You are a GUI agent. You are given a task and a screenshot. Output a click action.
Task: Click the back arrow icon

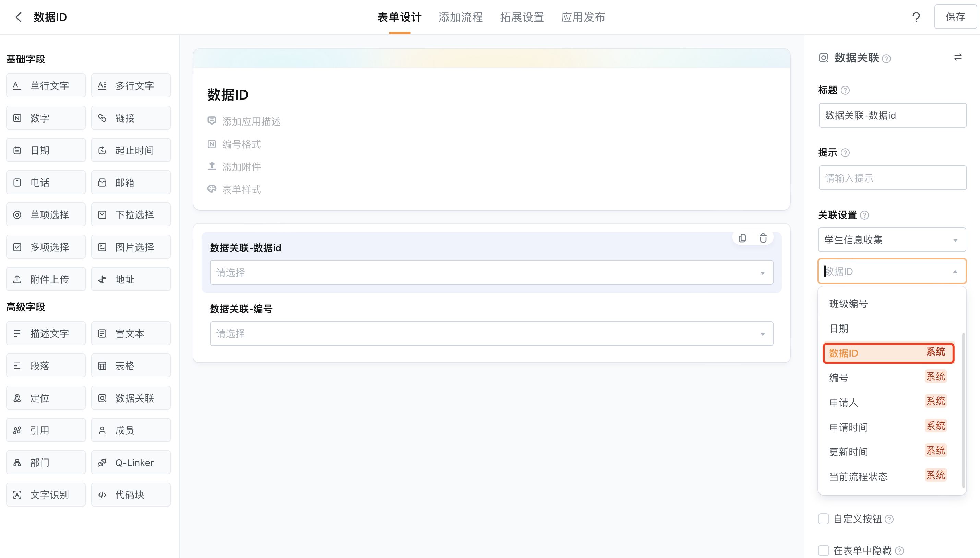pos(19,17)
